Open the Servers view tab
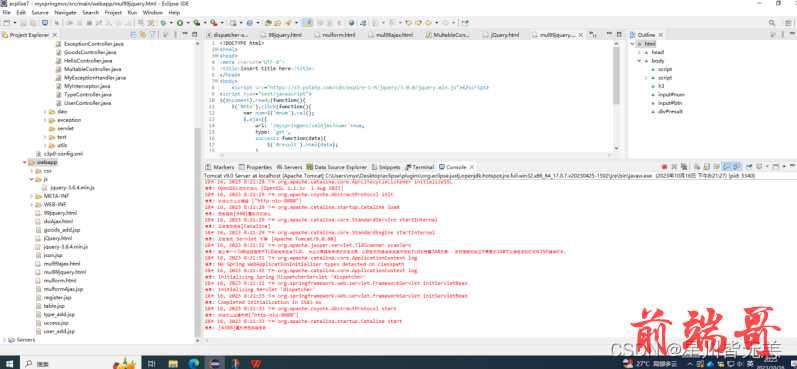This screenshot has width=797, height=369. pos(290,167)
